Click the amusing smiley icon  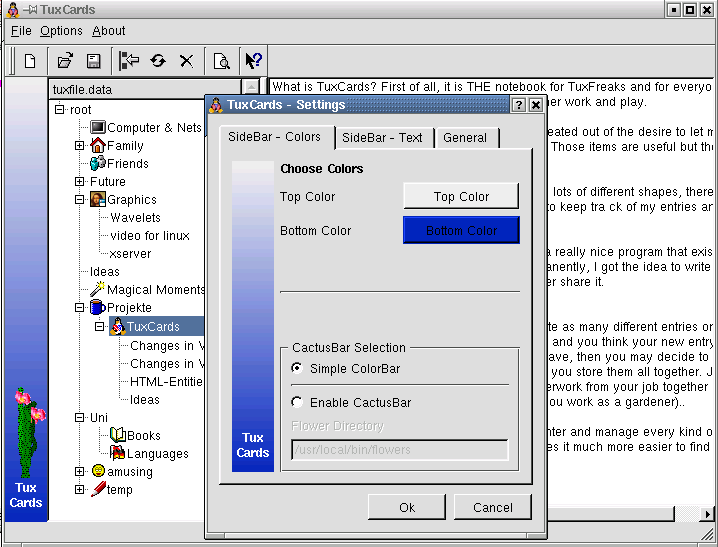[98, 471]
